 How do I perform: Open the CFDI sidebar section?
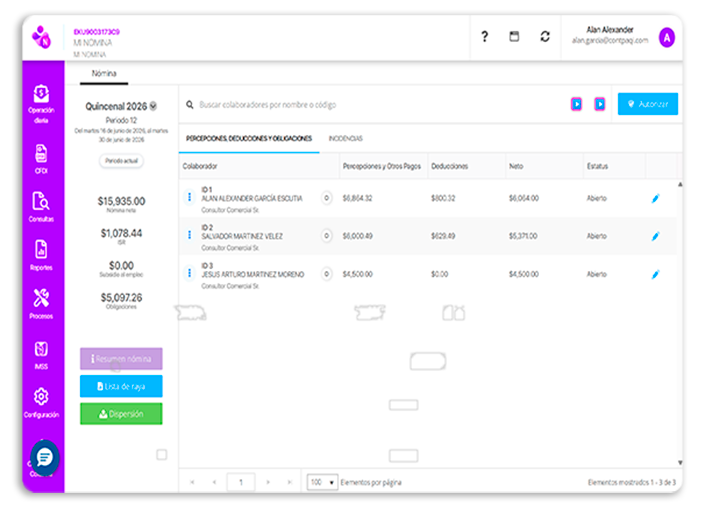41,159
